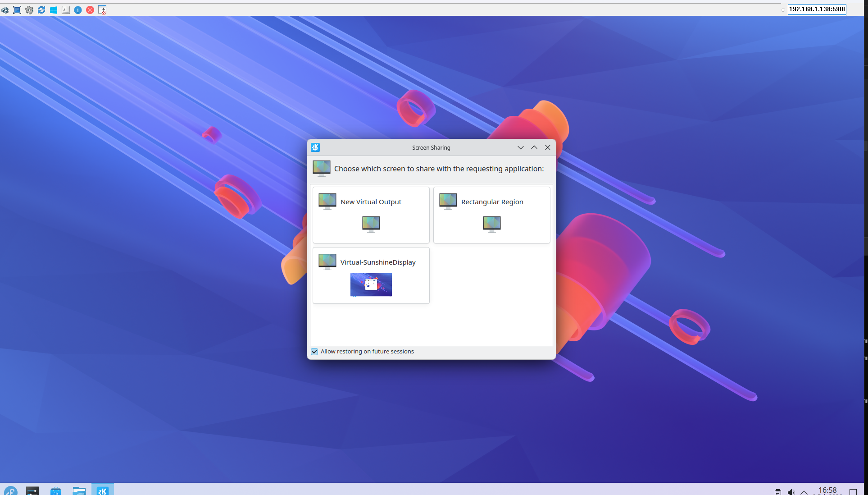Viewport: 868px width, 495px height.
Task: Select the New Virtual Output option
Action: tap(371, 215)
